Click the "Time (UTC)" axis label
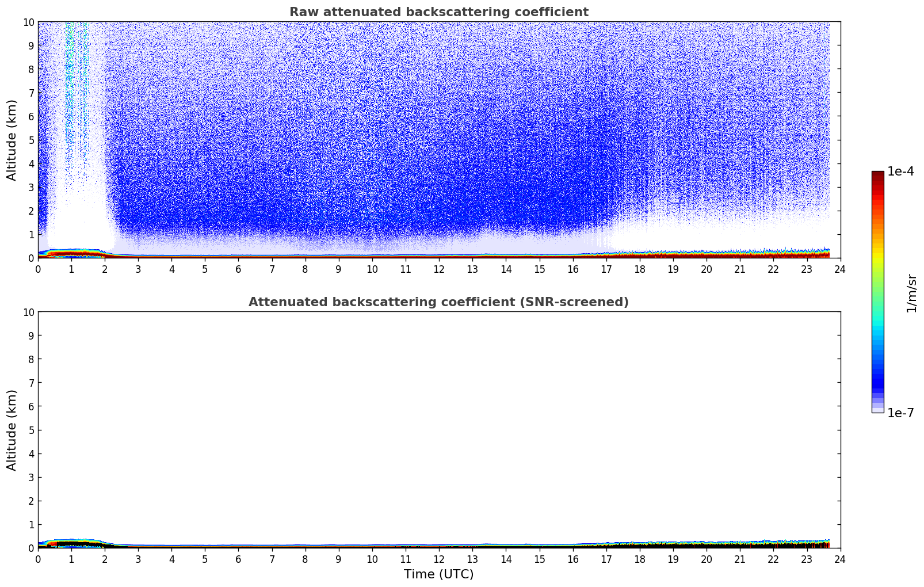The width and height of the screenshot is (924, 587). click(x=439, y=574)
